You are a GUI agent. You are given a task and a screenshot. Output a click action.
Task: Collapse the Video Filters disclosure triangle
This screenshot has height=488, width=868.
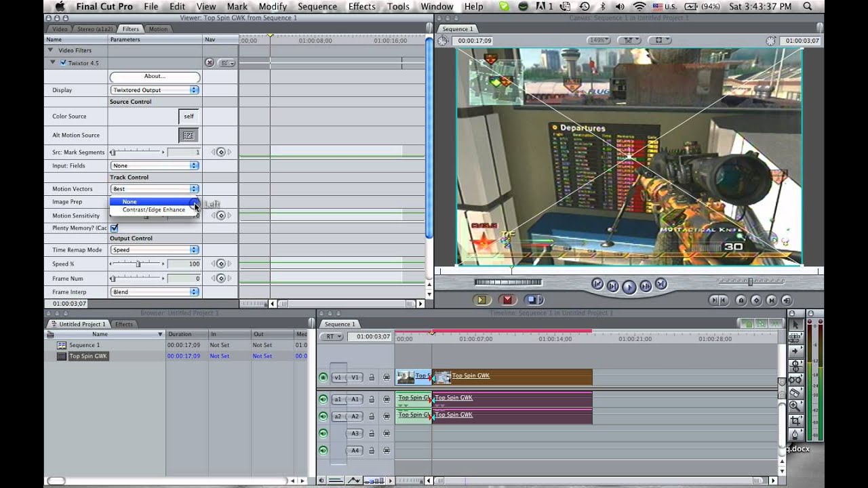(x=50, y=50)
